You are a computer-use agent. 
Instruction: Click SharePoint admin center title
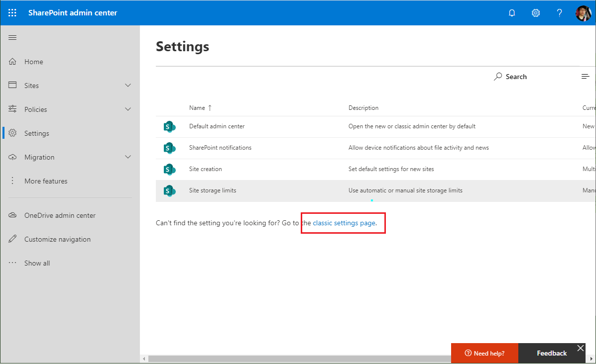(x=73, y=12)
